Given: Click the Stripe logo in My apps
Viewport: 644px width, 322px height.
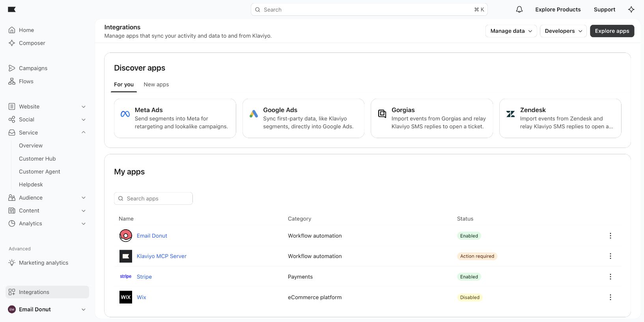Looking at the screenshot, I should [x=126, y=277].
